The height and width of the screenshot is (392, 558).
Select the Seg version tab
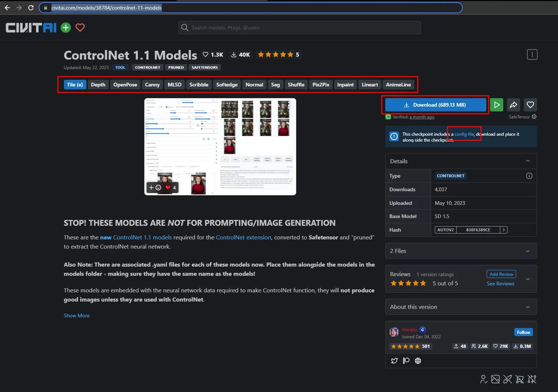coord(275,85)
